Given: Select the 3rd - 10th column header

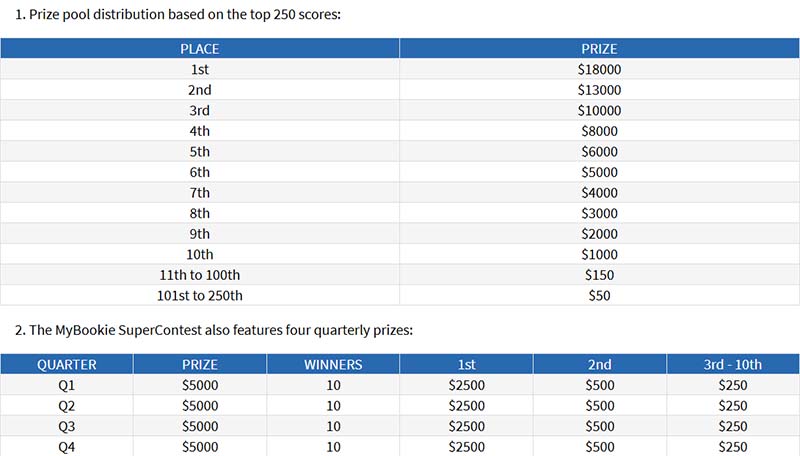Looking at the screenshot, I should pos(733,364).
